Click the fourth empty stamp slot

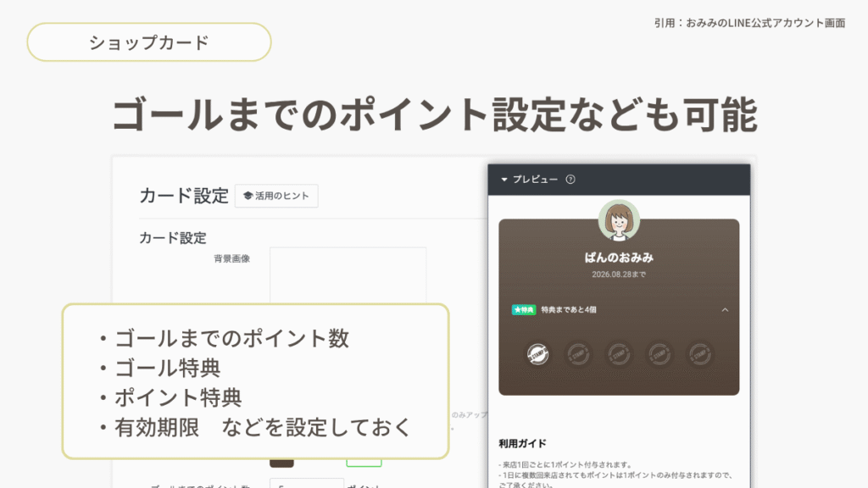click(x=659, y=354)
